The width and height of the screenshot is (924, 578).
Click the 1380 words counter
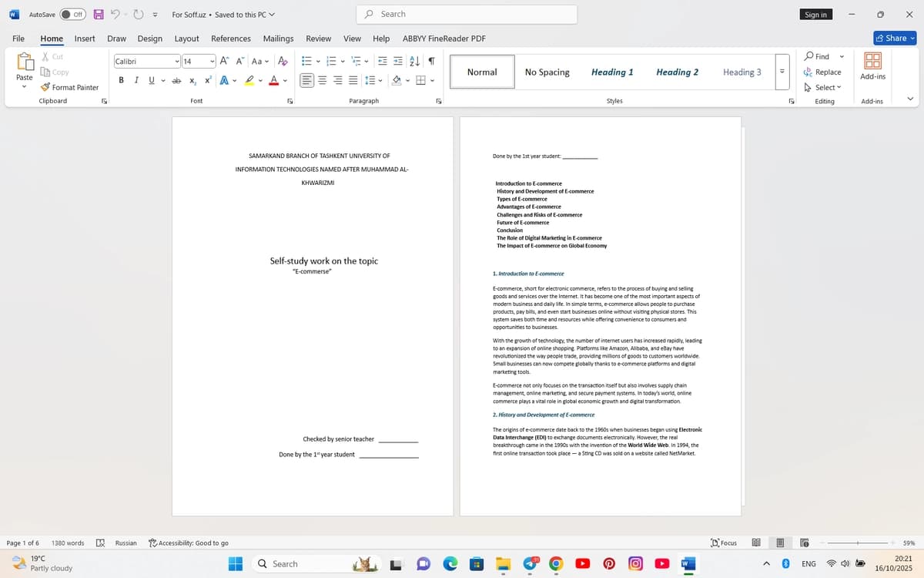pyautogui.click(x=68, y=543)
